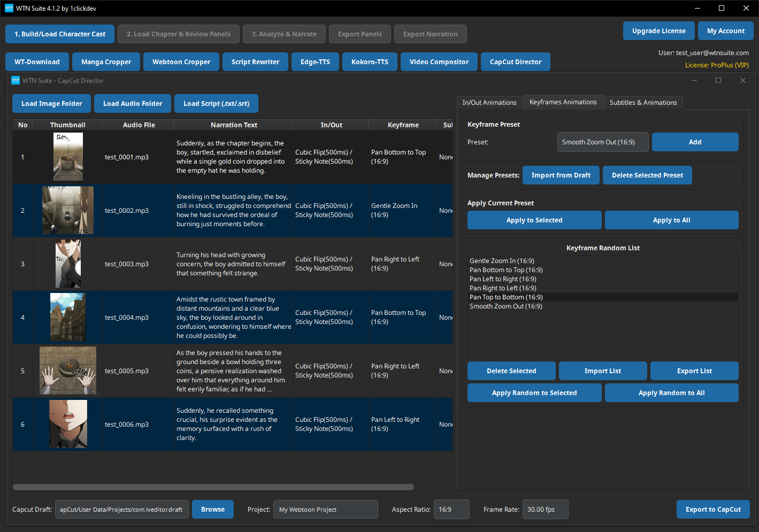
Task: Switch to the In/Out Animations tab
Action: point(489,102)
